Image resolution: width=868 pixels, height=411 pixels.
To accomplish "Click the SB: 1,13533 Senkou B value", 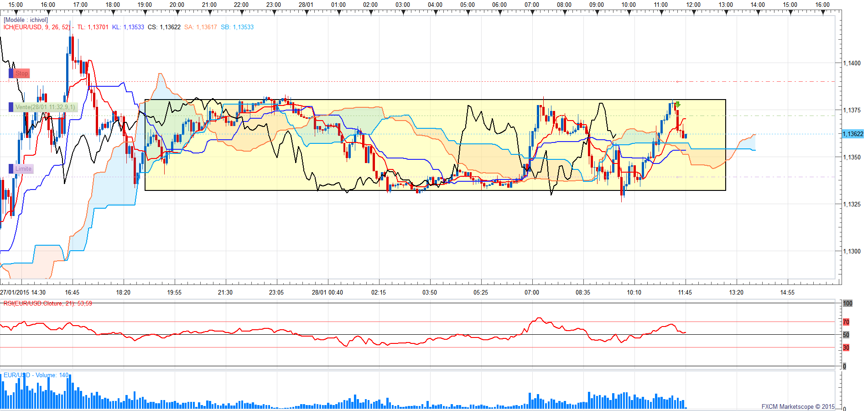I will click(x=237, y=27).
